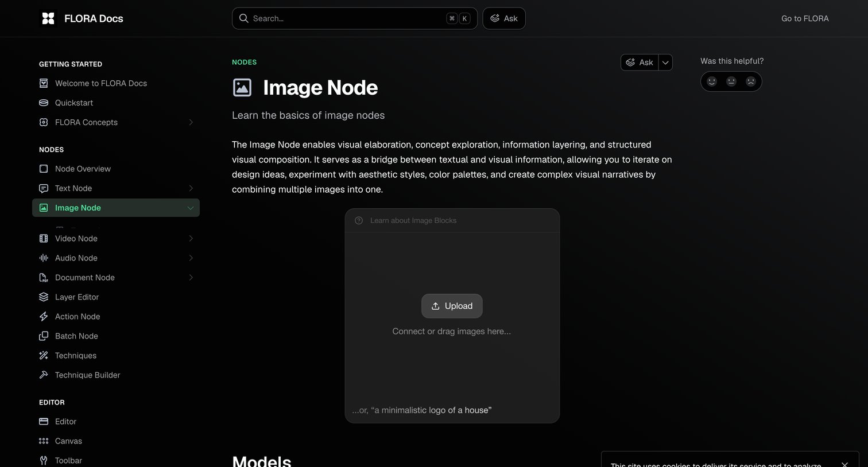This screenshot has width=868, height=467.
Task: Click the Ask button in header
Action: coord(504,18)
